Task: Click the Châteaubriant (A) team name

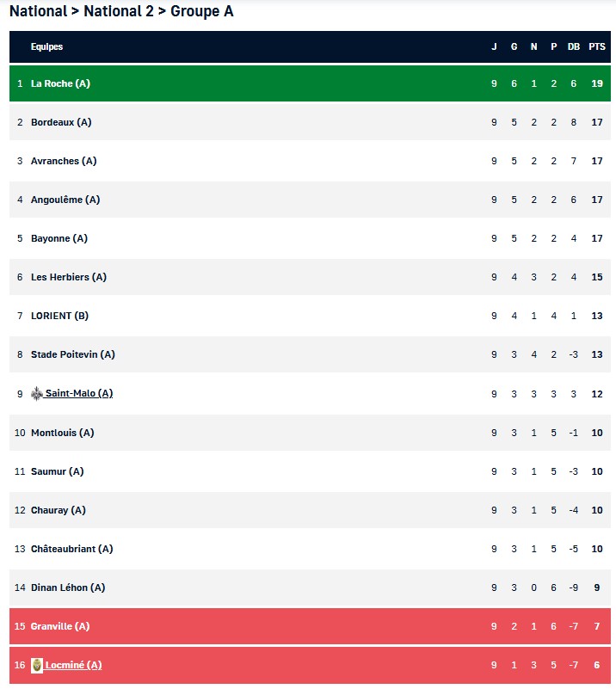Action: tap(71, 549)
